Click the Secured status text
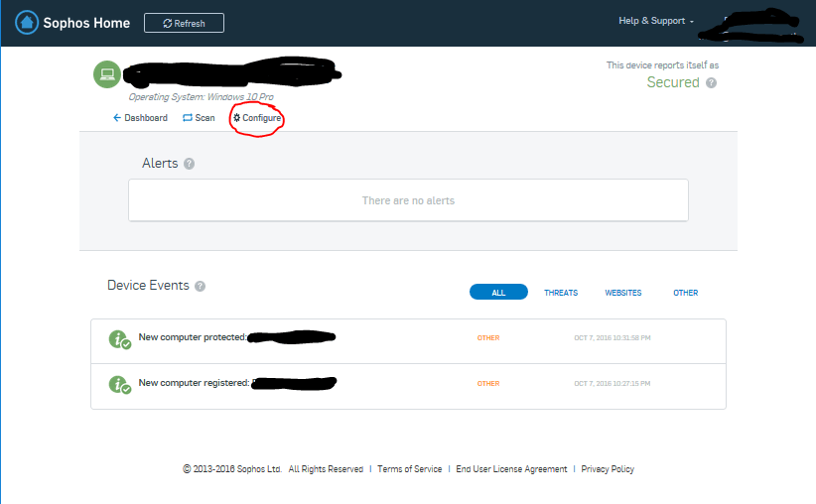816x504 pixels. pos(673,82)
